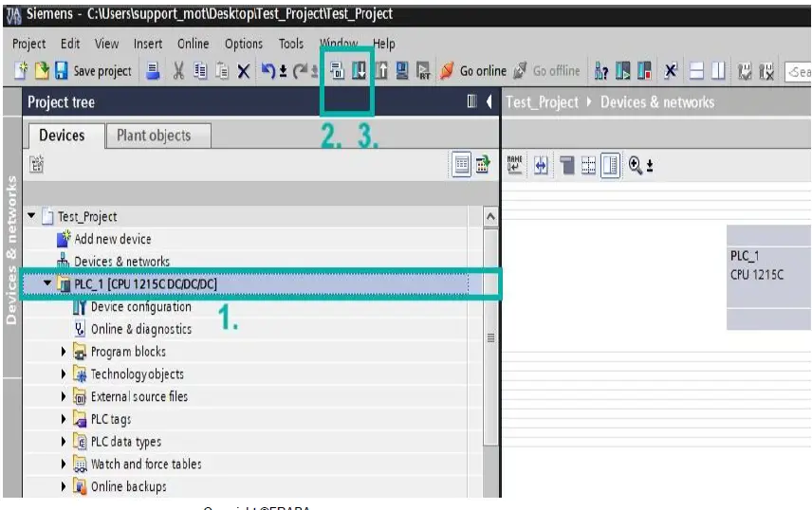Expand the PLC data types folder
Screen dimensions: 812x510
click(x=64, y=442)
